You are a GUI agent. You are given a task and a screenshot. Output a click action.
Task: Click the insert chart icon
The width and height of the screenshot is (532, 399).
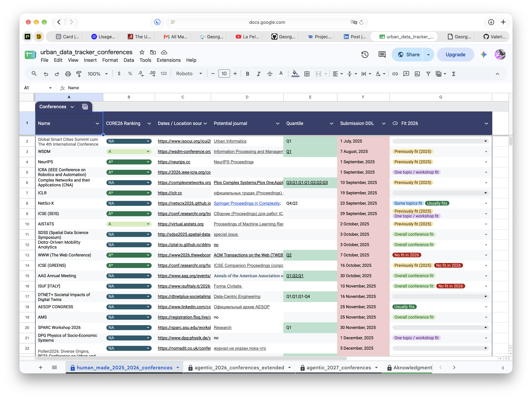(x=417, y=74)
